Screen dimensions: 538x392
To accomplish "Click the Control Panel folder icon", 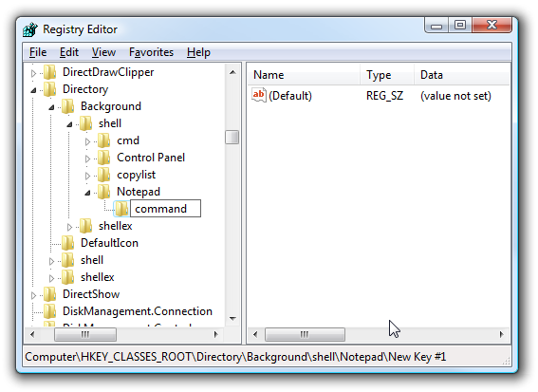I will 104,158.
